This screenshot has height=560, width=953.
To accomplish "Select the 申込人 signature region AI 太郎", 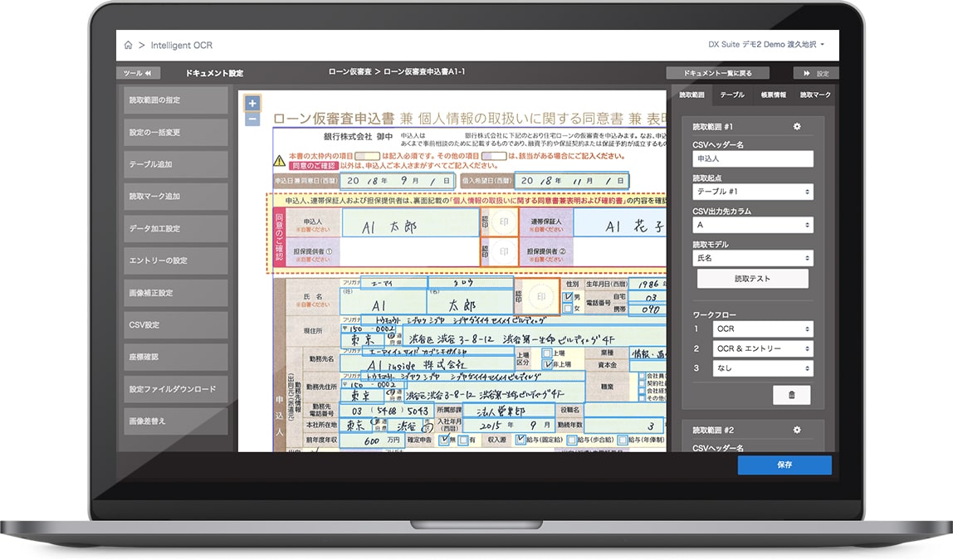I will (x=411, y=223).
